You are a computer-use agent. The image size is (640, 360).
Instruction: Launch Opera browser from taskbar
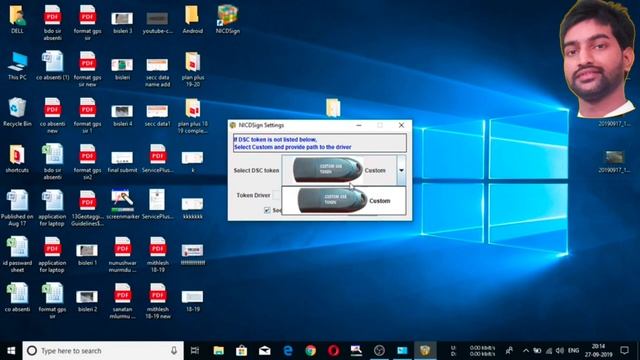[x=333, y=351]
